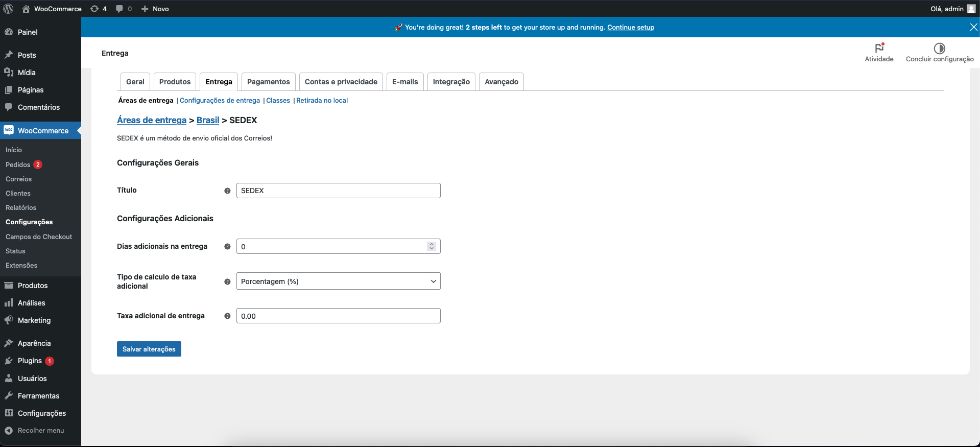Open Classes subsection link
This screenshot has width=980, height=447.
tap(278, 100)
